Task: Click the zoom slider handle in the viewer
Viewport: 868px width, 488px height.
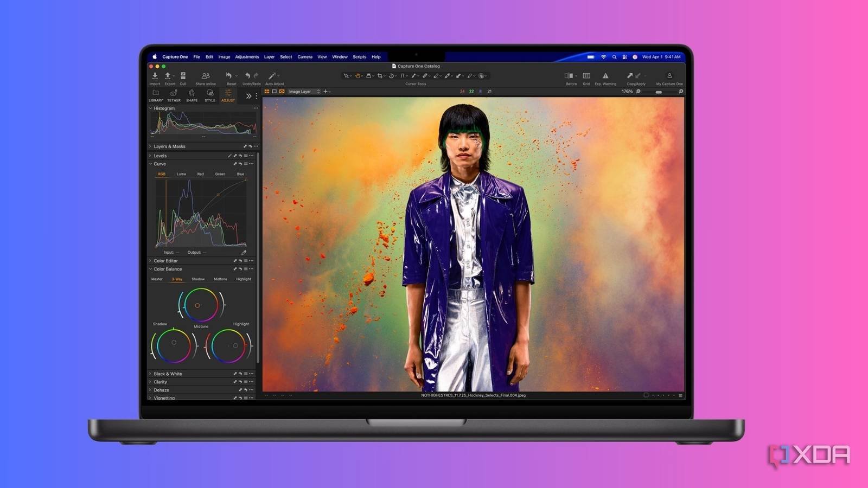Action: (659, 92)
